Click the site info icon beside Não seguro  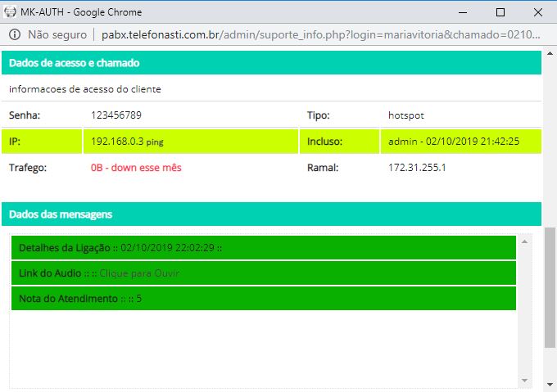click(15, 34)
